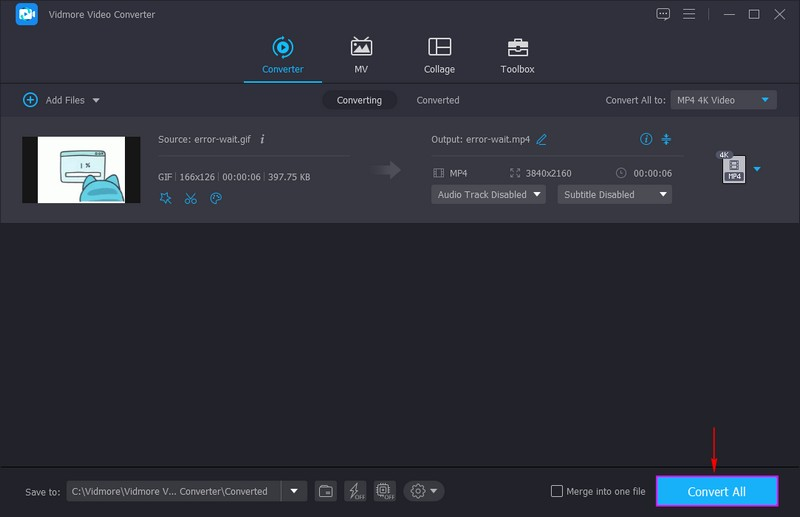Viewport: 800px width, 517px height.
Task: Switch to the MV tab
Action: click(x=361, y=56)
